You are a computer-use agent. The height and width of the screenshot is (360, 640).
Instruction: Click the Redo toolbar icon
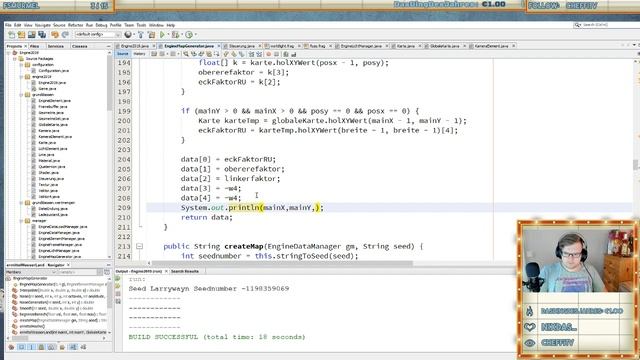pyautogui.click(x=65, y=35)
